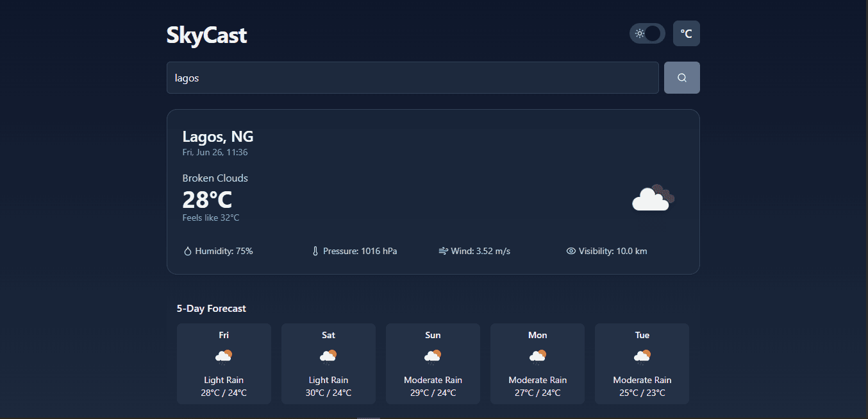The width and height of the screenshot is (868, 419).
Task: Click the Mon day label
Action: tap(537, 335)
